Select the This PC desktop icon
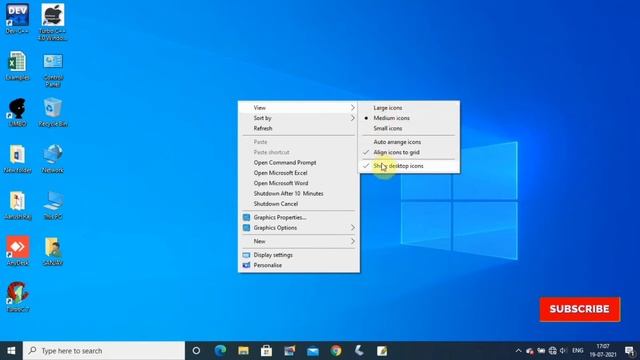 pyautogui.click(x=53, y=205)
